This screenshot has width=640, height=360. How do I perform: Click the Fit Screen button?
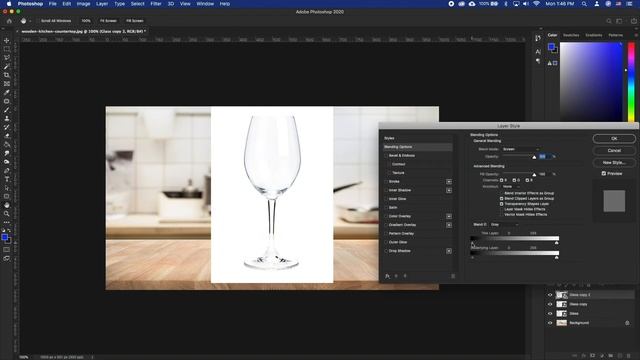click(x=108, y=21)
